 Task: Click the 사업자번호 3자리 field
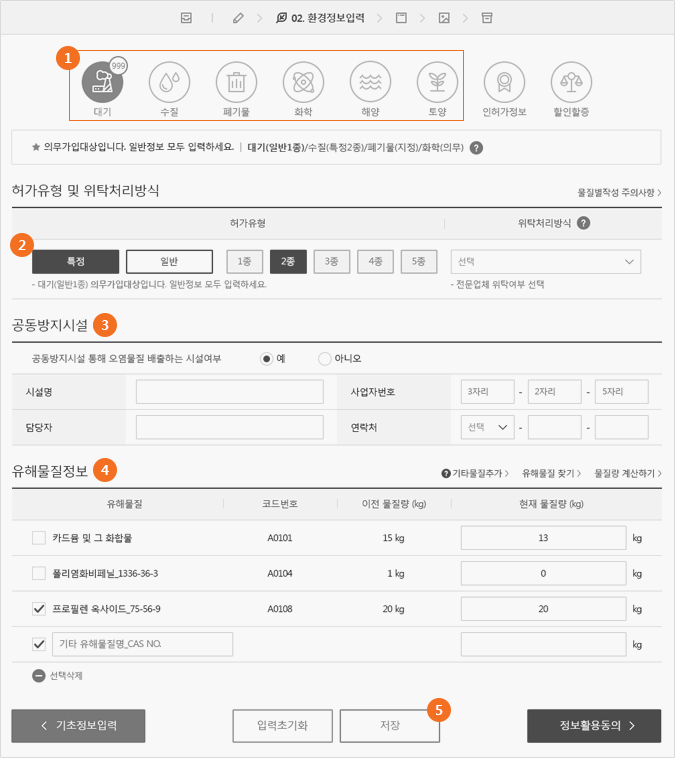(x=487, y=392)
